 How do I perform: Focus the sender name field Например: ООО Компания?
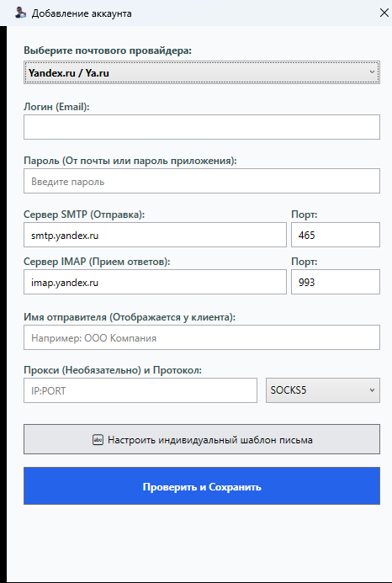click(x=202, y=337)
